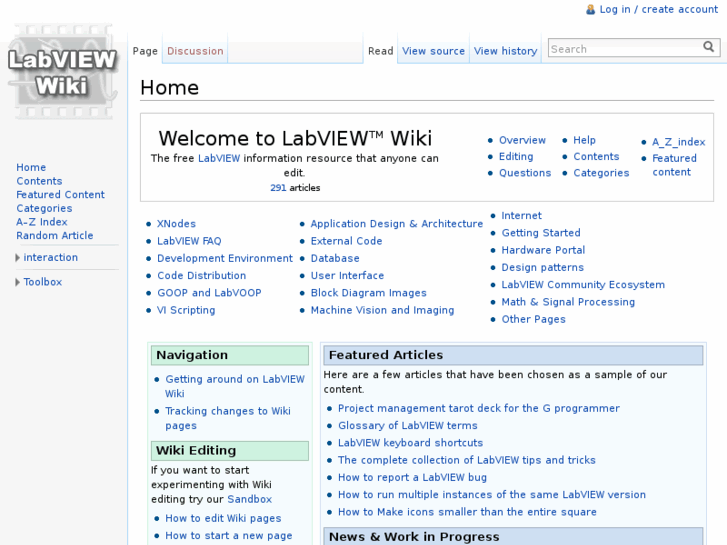Screen dimensions: 727x545
Task: Open the Sandbox link
Action: click(x=249, y=499)
